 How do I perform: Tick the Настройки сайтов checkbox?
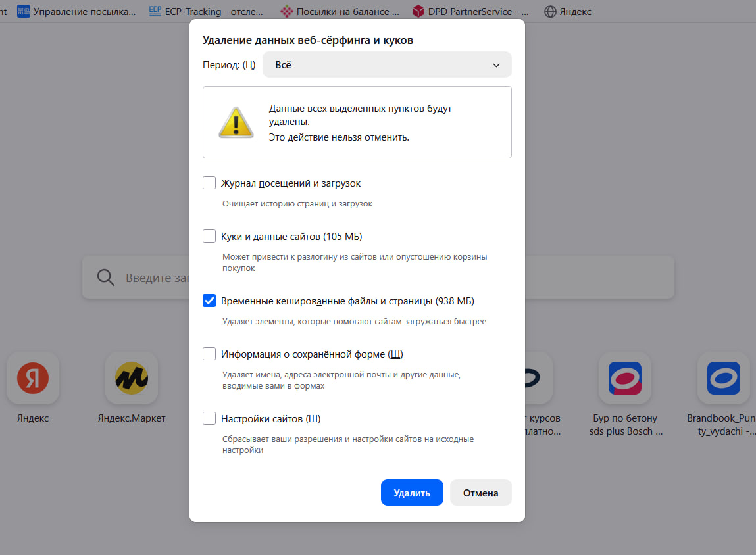(x=209, y=418)
